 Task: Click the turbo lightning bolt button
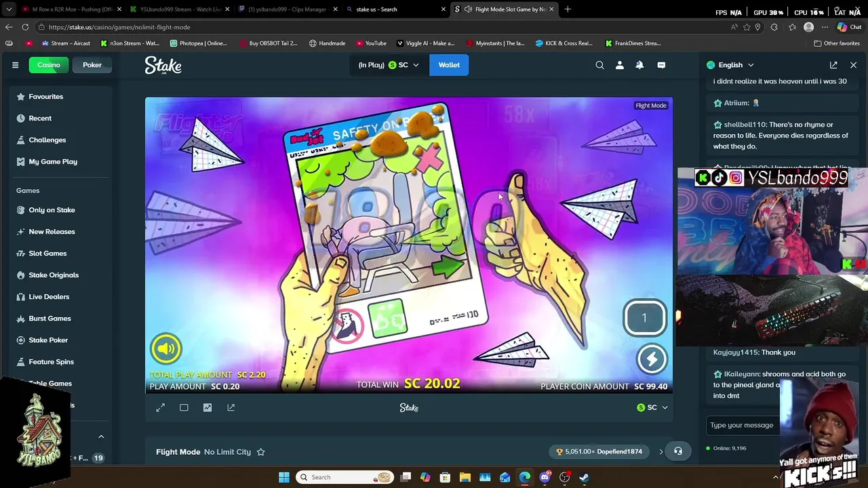(x=652, y=359)
